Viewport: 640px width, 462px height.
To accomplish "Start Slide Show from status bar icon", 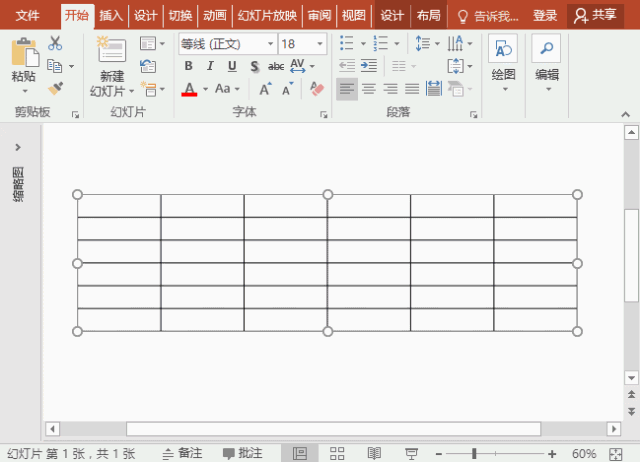I will click(x=411, y=453).
